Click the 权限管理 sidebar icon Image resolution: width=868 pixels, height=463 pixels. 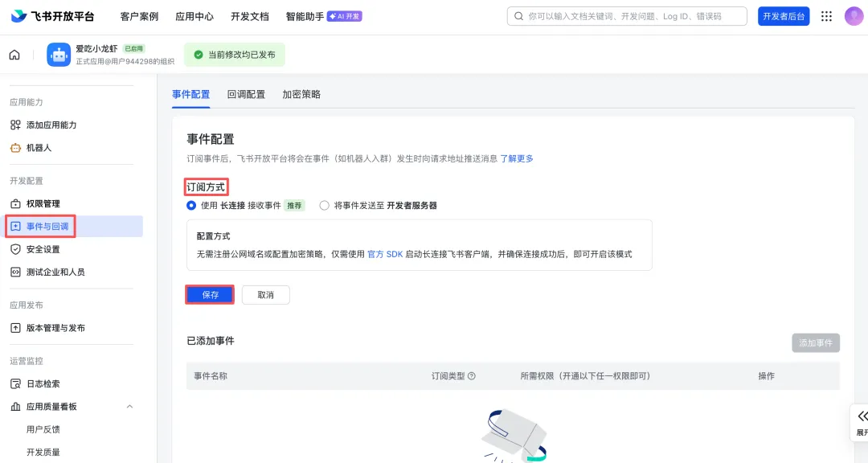pos(15,203)
